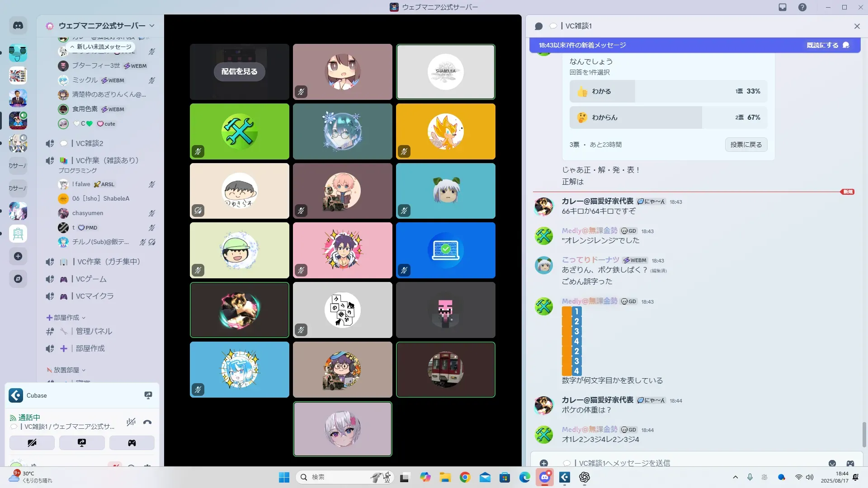Viewport: 868px width, 488px height.
Task: Disconnect from voice call with hang-up icon
Action: 147,422
